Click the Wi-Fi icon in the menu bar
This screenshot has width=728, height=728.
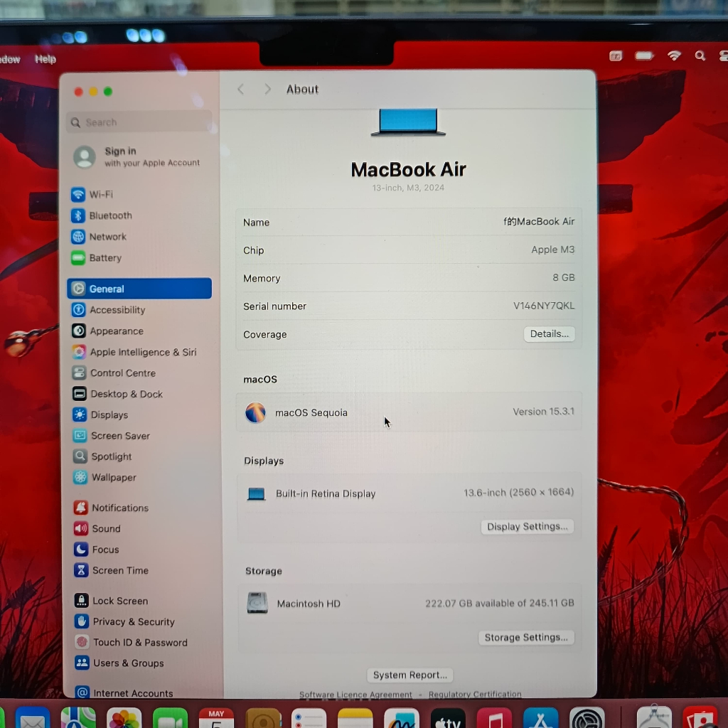674,56
